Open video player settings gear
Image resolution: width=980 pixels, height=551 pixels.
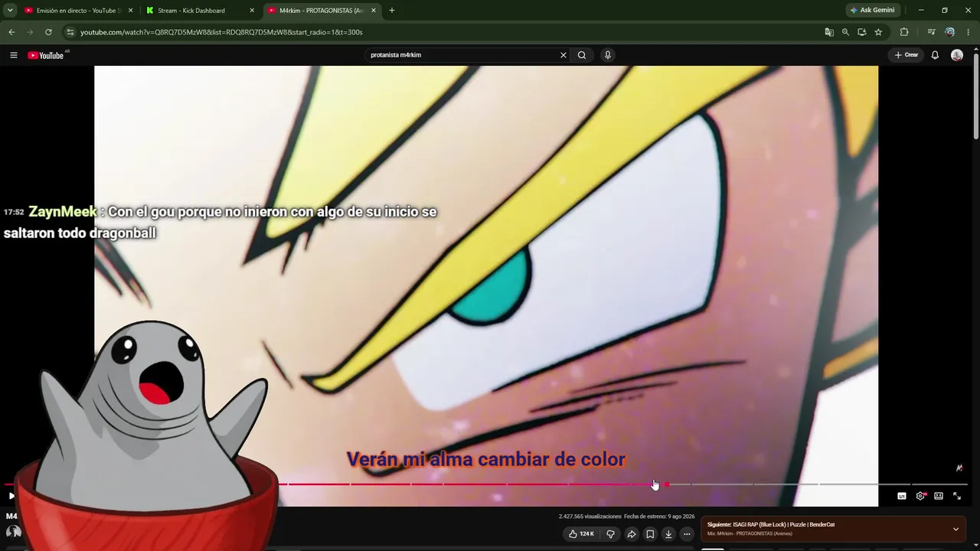point(920,496)
